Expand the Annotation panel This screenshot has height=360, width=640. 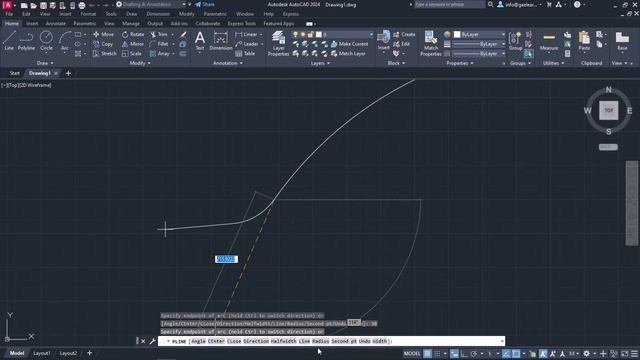(228, 63)
